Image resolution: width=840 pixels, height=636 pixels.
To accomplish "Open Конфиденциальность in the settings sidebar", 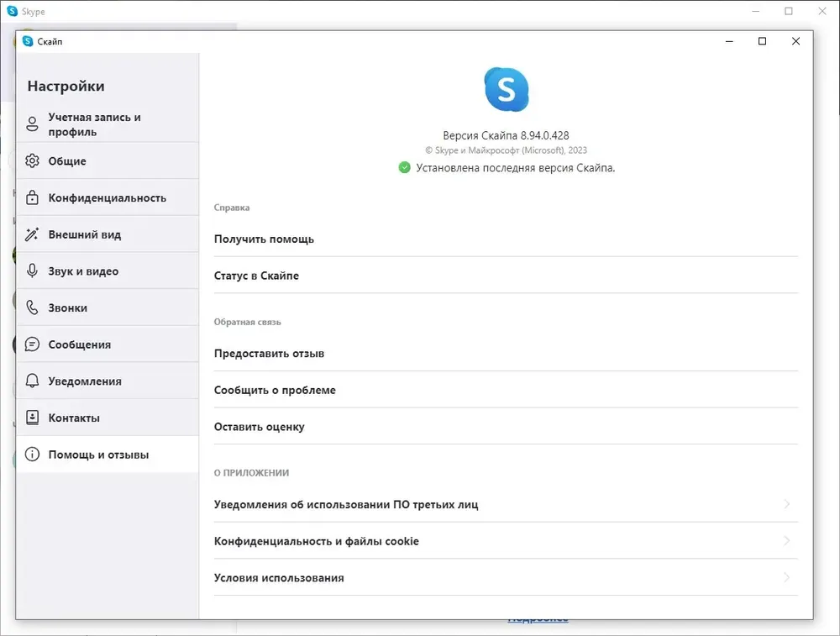I will (x=108, y=197).
